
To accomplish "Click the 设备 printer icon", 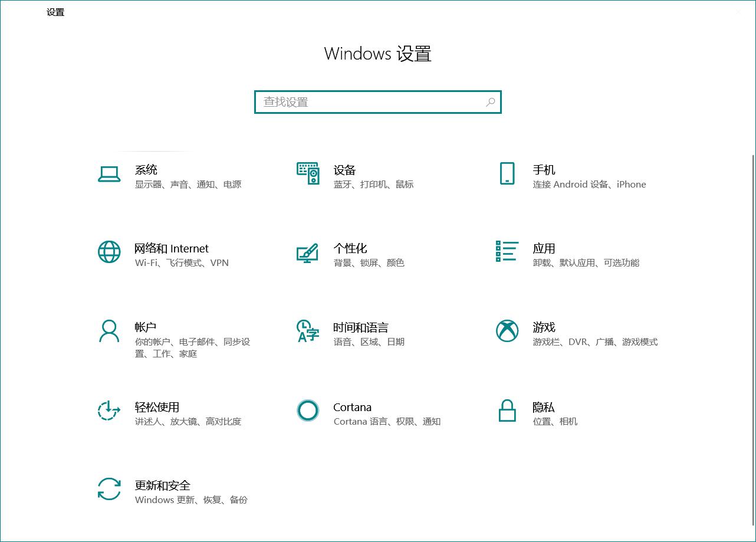I will [307, 174].
